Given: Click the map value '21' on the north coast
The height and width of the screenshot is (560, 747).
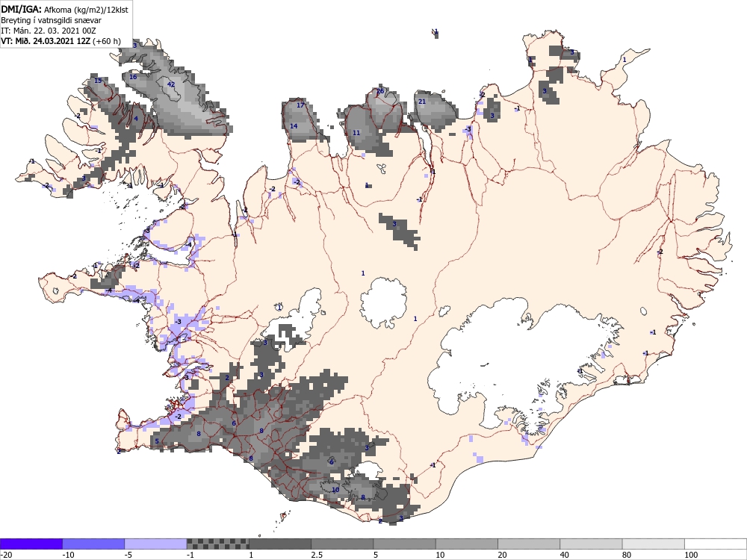Looking at the screenshot, I should (421, 102).
